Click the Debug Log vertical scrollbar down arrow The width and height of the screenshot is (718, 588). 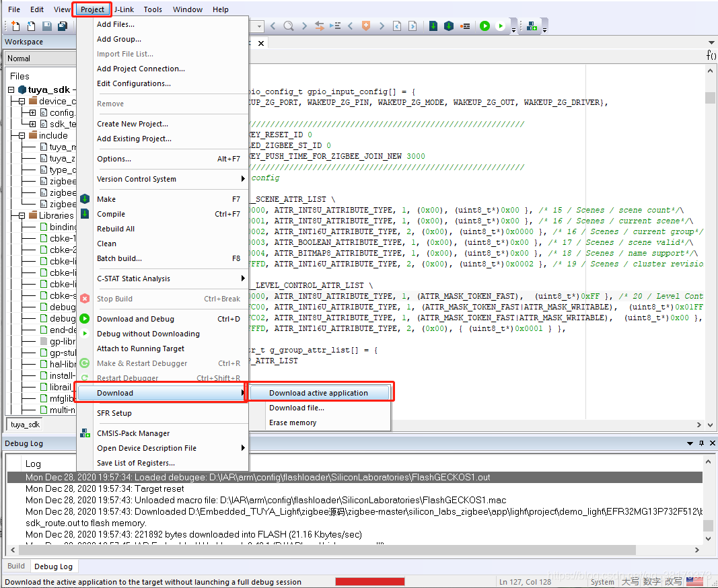709,539
